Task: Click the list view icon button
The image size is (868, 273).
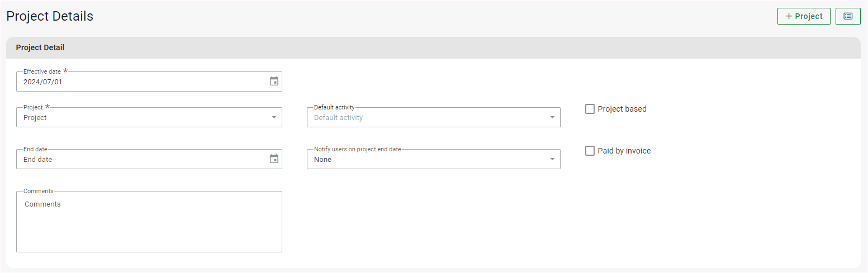Action: (847, 16)
